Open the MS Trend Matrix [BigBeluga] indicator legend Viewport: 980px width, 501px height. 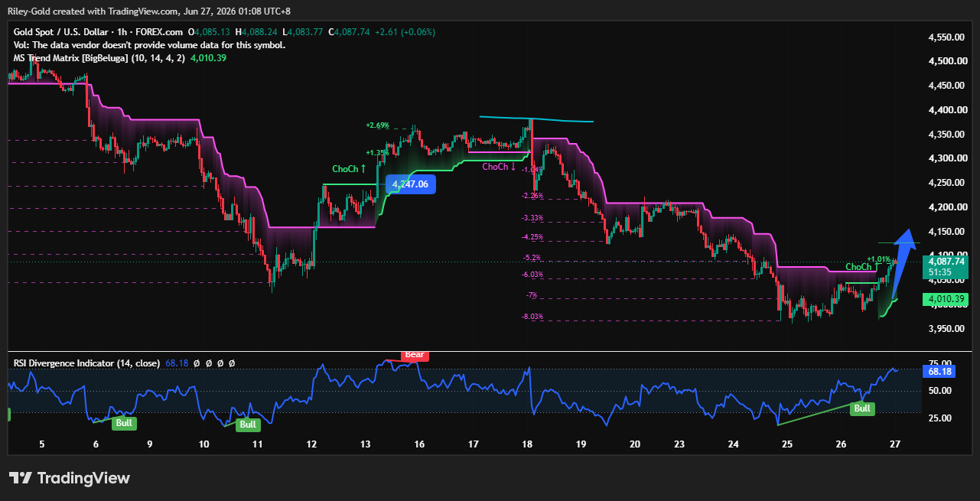[99, 58]
